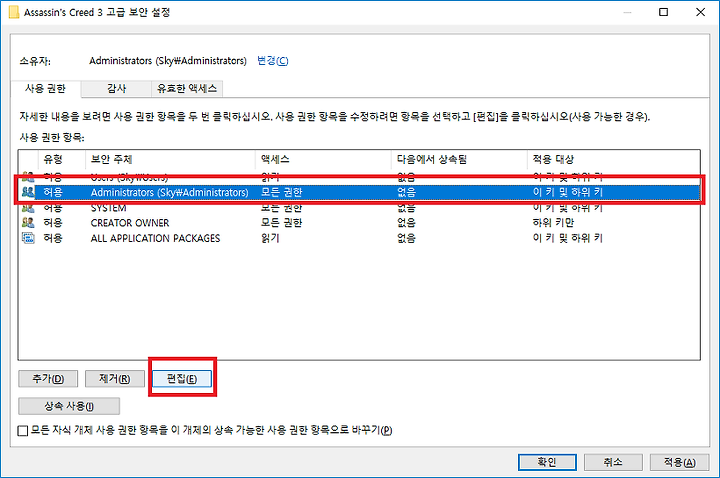
Task: Sort by the 보안 주체 column header
Action: coord(170,159)
